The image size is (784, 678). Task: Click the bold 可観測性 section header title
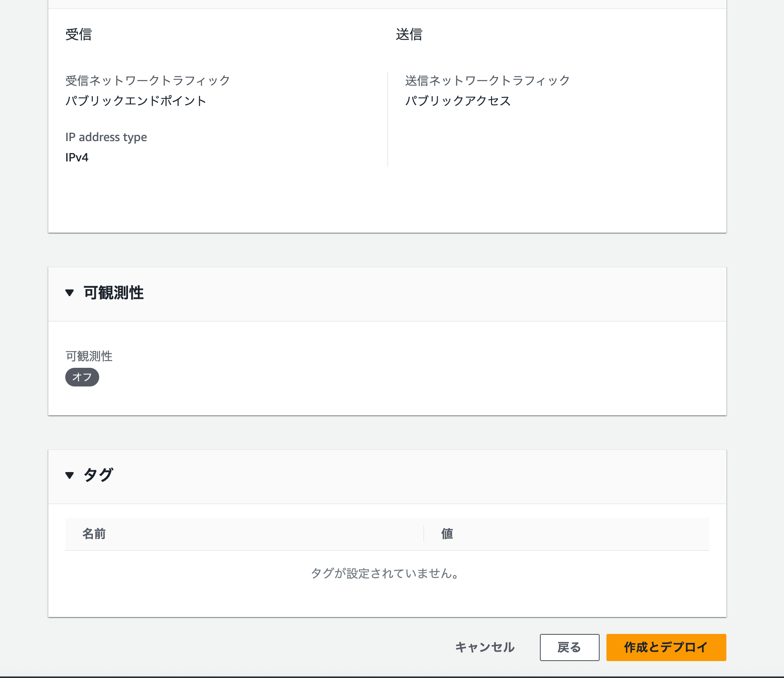tap(113, 293)
